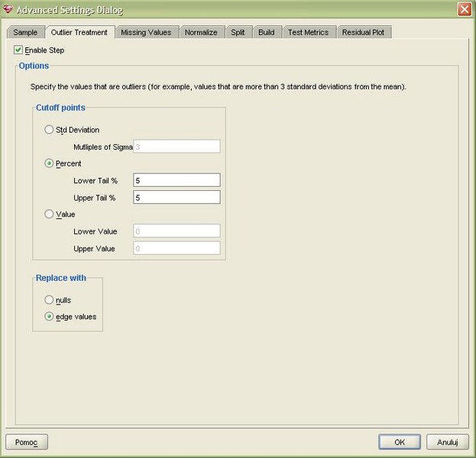Select the Split tab
This screenshot has width=476, height=458.
tap(238, 32)
